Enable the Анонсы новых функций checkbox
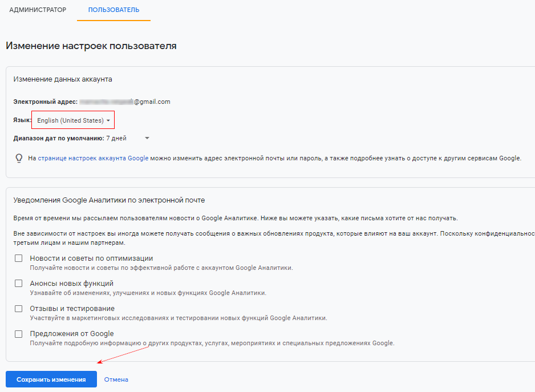 click(19, 284)
